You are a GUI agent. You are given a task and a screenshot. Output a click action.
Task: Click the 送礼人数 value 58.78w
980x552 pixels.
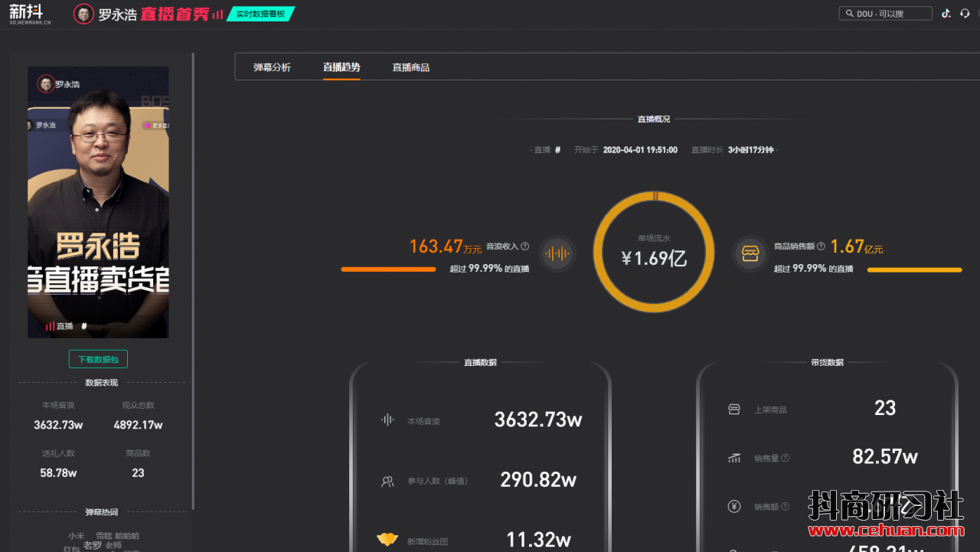point(59,473)
